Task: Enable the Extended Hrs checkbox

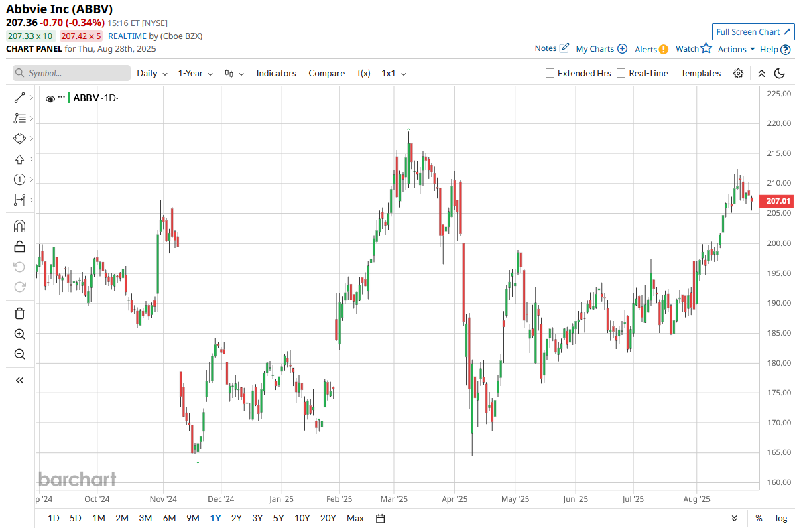Action: click(550, 74)
